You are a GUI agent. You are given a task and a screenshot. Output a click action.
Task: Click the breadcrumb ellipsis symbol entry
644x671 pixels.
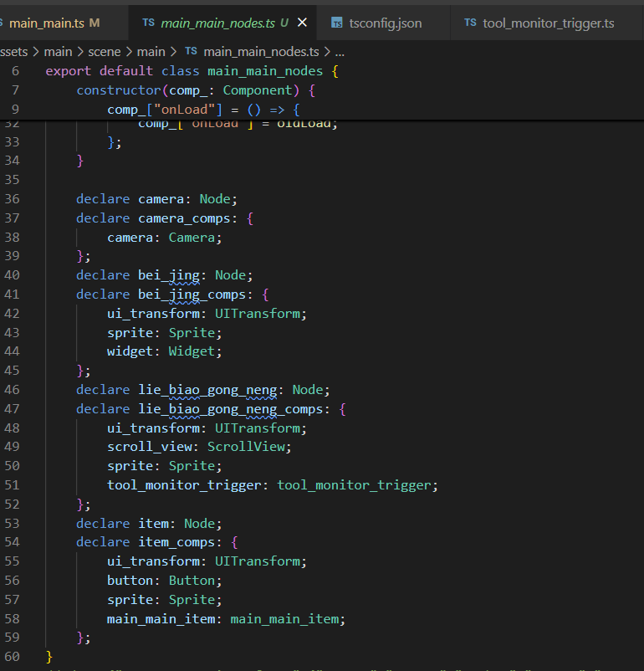tap(340, 53)
